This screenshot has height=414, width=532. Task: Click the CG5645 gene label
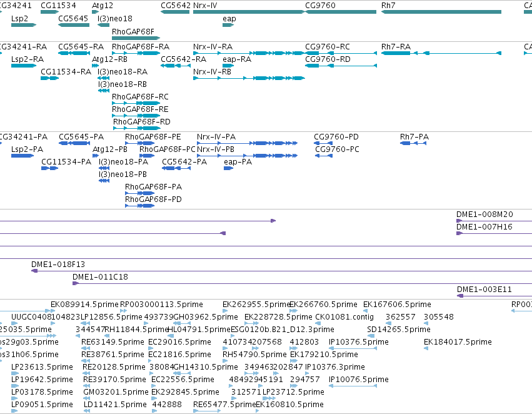pyautogui.click(x=73, y=18)
